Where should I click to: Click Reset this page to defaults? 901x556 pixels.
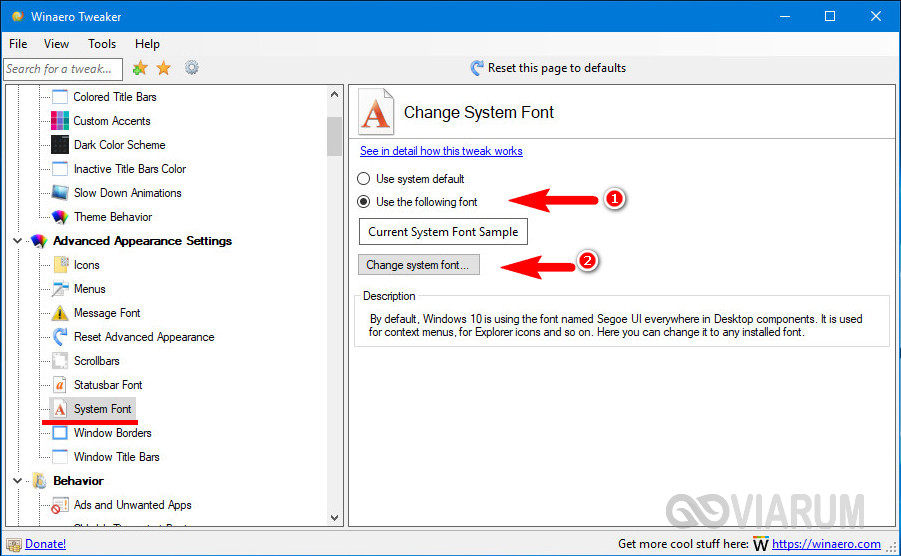557,68
